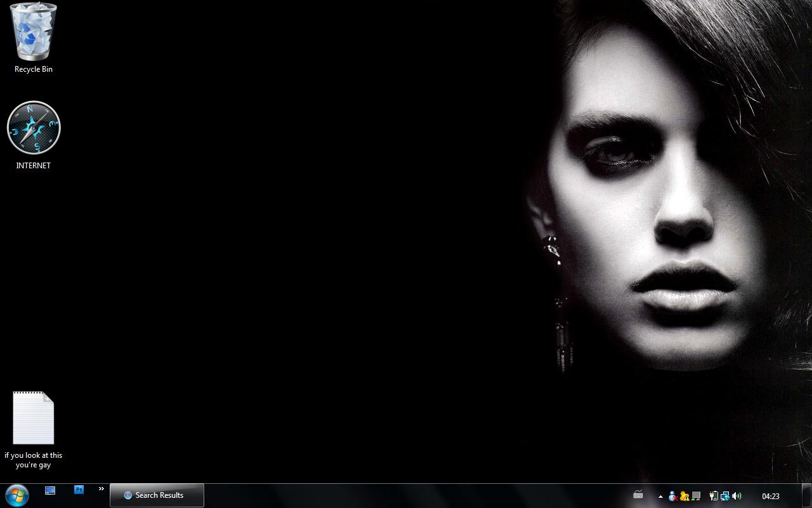Click the yellow user warning tray icon

pos(684,496)
